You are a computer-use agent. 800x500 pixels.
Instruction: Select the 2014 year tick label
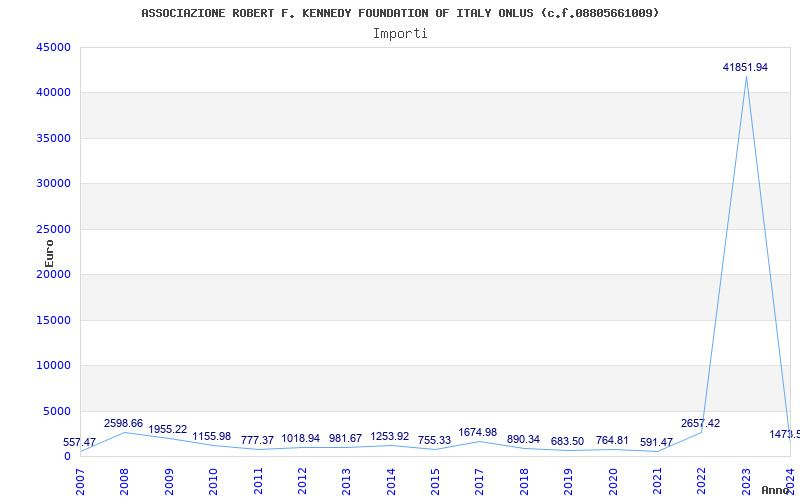click(x=391, y=482)
